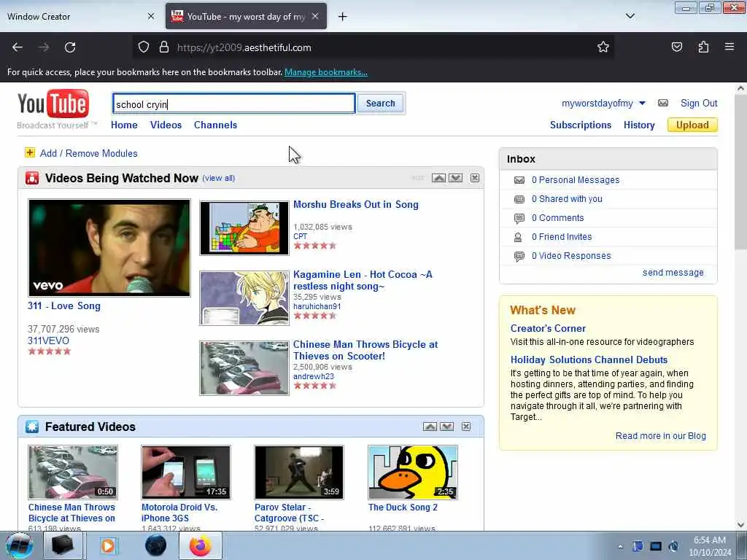This screenshot has height=560, width=747.
Task: Click the Video Responses icon
Action: click(x=519, y=256)
